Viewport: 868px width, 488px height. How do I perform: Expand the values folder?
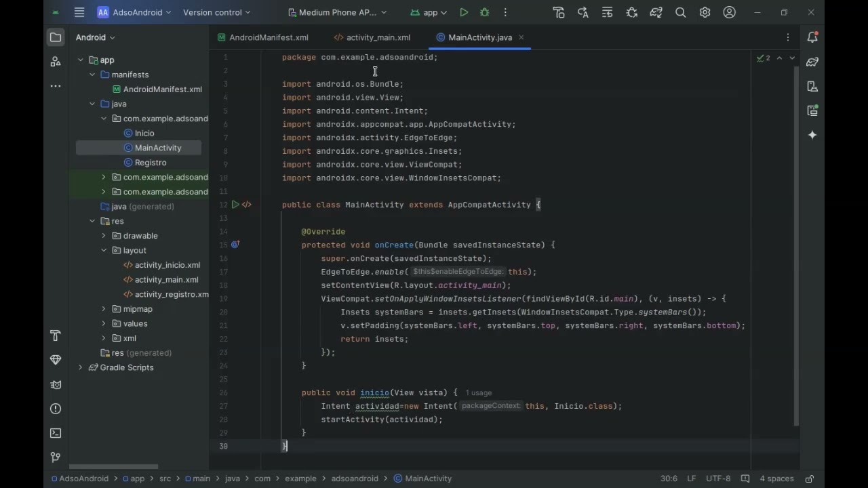click(x=104, y=323)
